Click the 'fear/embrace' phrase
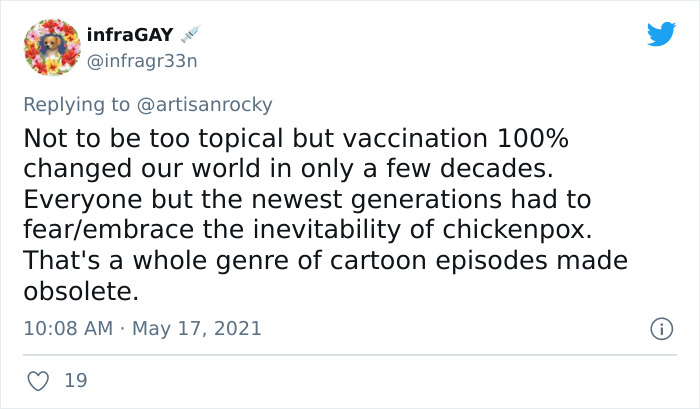 tap(99, 229)
